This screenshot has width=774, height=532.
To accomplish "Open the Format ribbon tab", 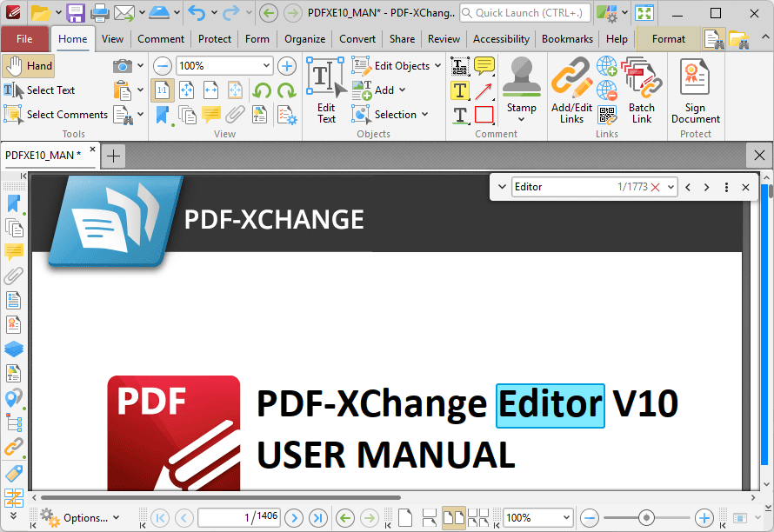I will pyautogui.click(x=669, y=39).
